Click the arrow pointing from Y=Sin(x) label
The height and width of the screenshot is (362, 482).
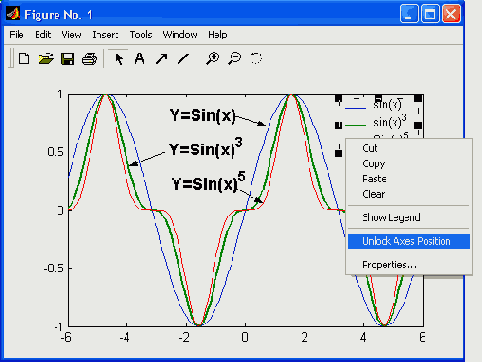pos(250,120)
